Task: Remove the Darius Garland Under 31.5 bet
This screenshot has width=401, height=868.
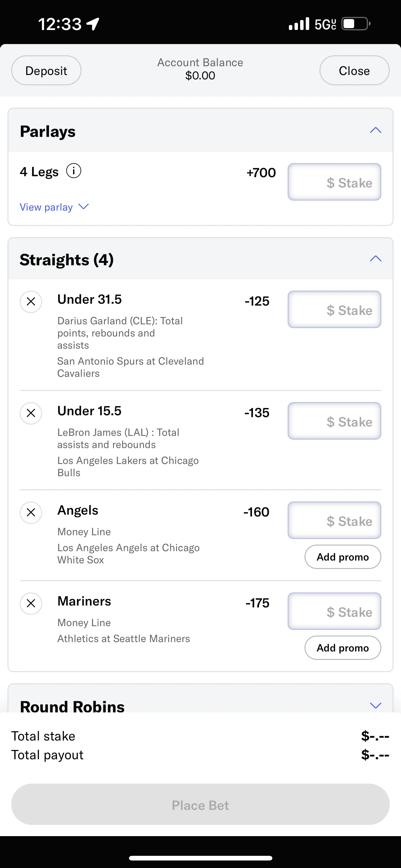Action: [x=31, y=302]
